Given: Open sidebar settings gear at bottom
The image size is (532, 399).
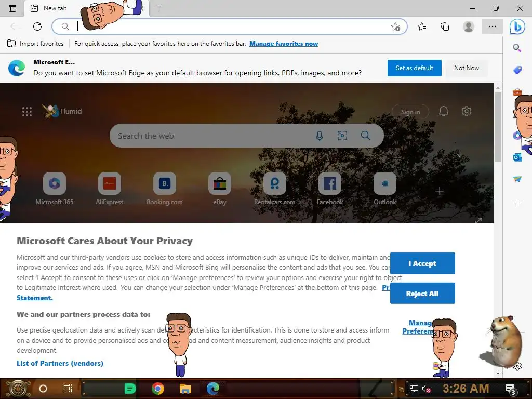Looking at the screenshot, I should click(x=517, y=366).
